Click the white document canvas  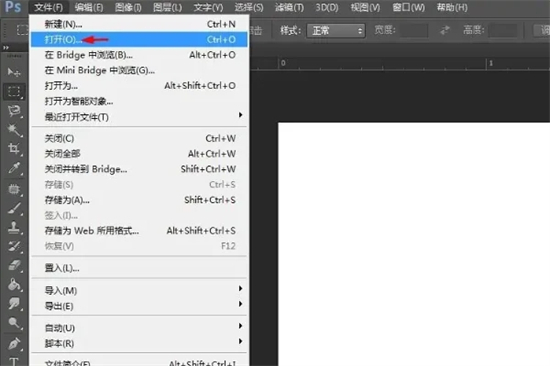tap(414, 244)
